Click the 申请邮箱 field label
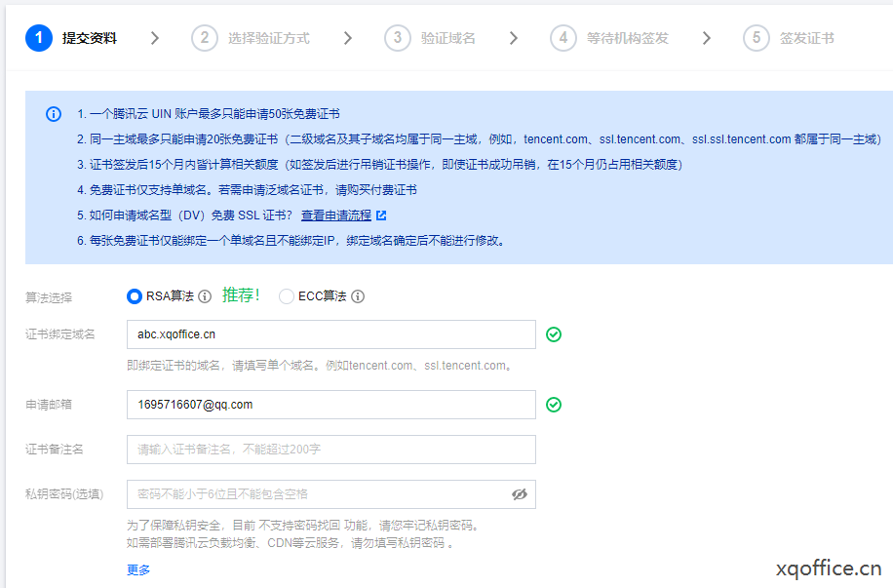This screenshot has width=893, height=588. (49, 405)
